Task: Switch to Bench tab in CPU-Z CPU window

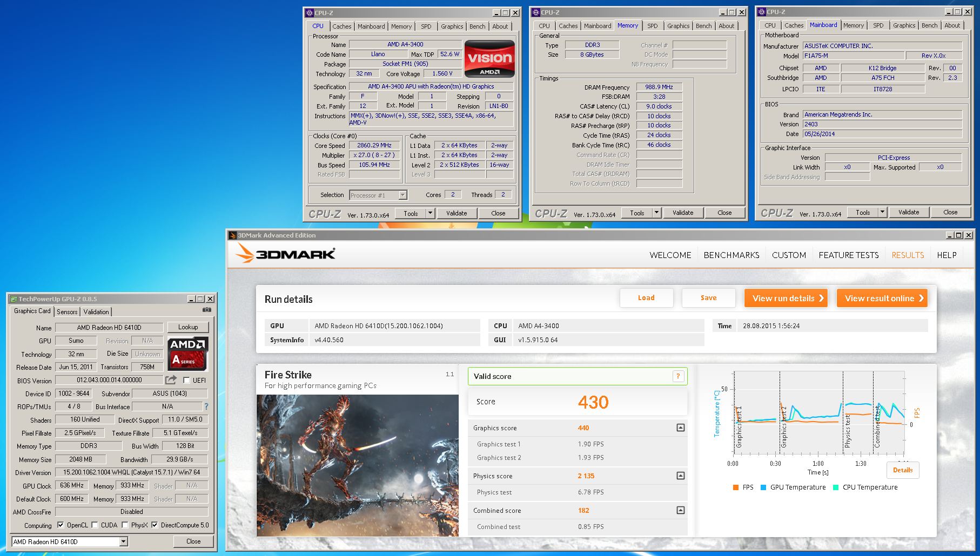Action: 477,26
